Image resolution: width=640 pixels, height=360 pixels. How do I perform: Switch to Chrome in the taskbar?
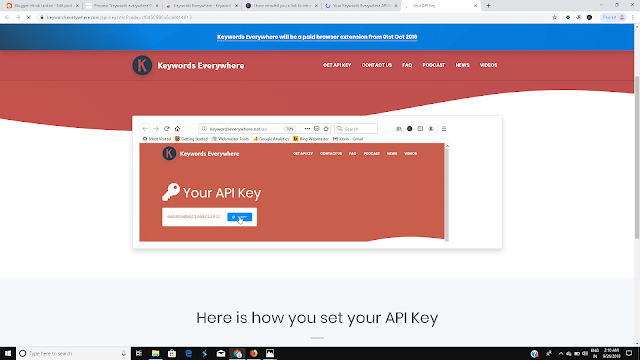click(237, 353)
